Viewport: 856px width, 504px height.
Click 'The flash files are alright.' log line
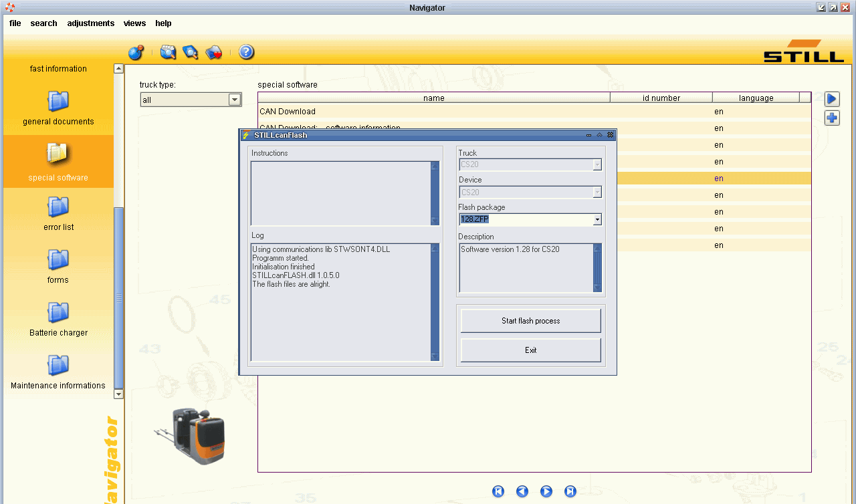pyautogui.click(x=291, y=284)
